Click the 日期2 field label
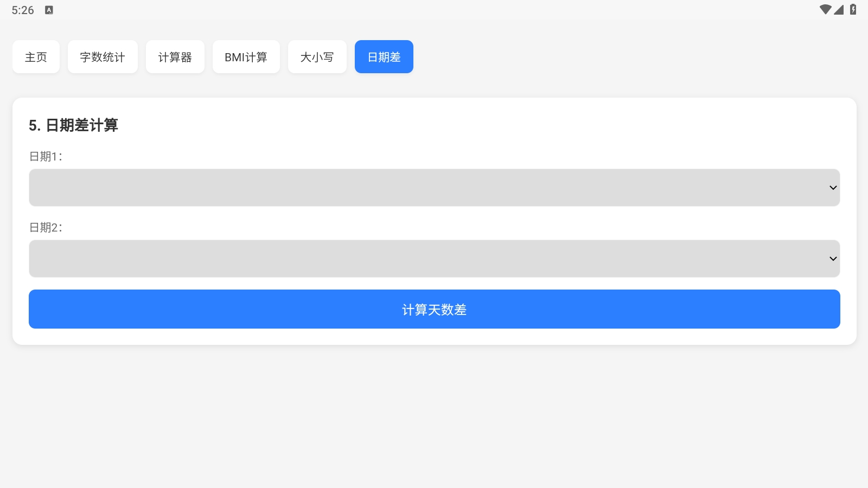 tap(46, 227)
